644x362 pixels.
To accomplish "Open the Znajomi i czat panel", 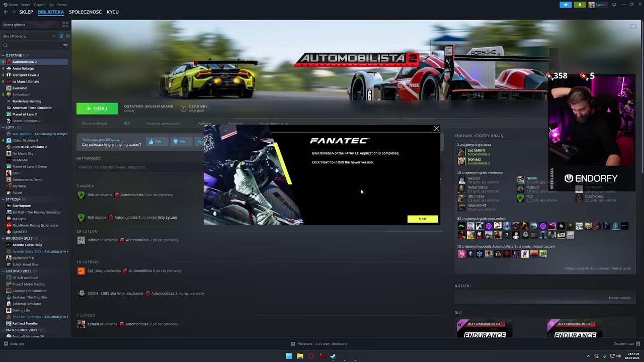I will pos(627,344).
